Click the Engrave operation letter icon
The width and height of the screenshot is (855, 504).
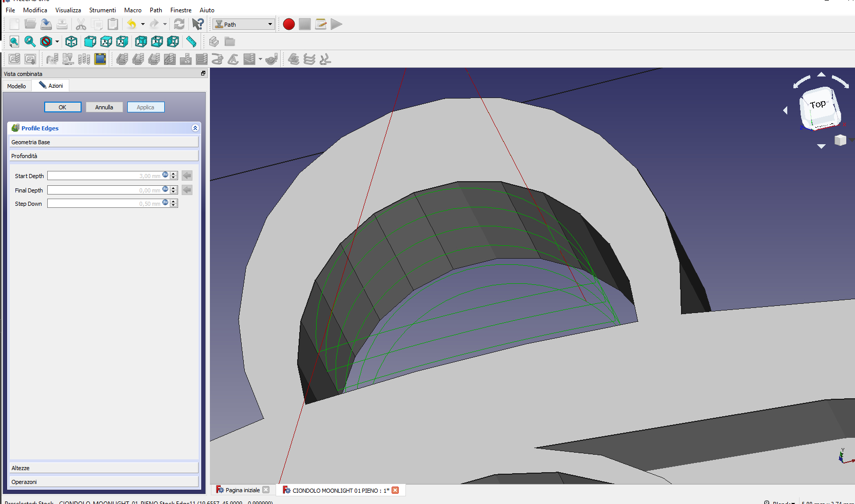tap(234, 59)
